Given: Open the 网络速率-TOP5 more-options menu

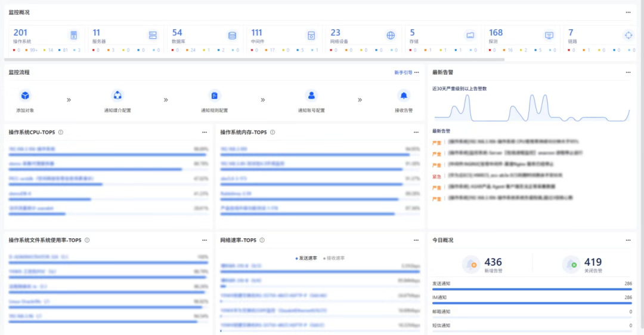Looking at the screenshot, I should tap(416, 240).
